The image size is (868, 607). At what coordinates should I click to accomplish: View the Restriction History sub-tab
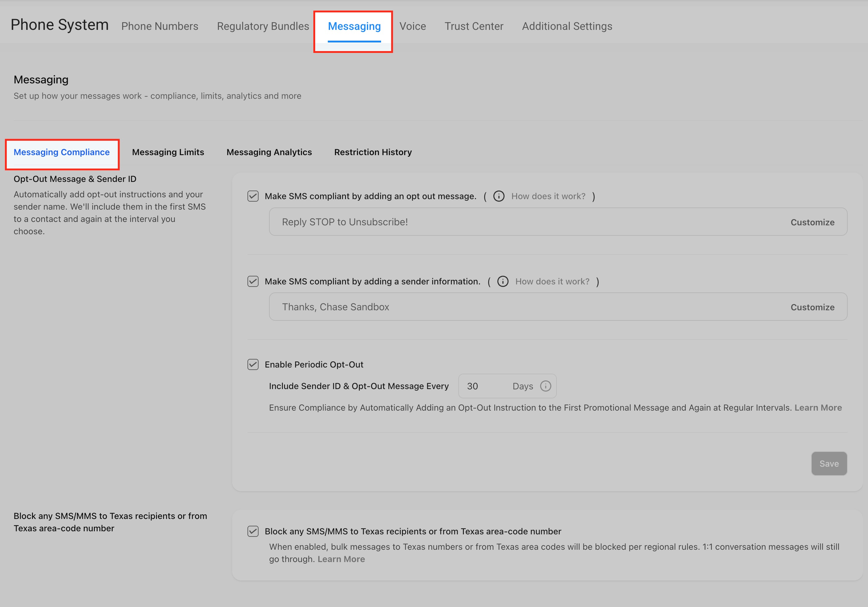(373, 152)
